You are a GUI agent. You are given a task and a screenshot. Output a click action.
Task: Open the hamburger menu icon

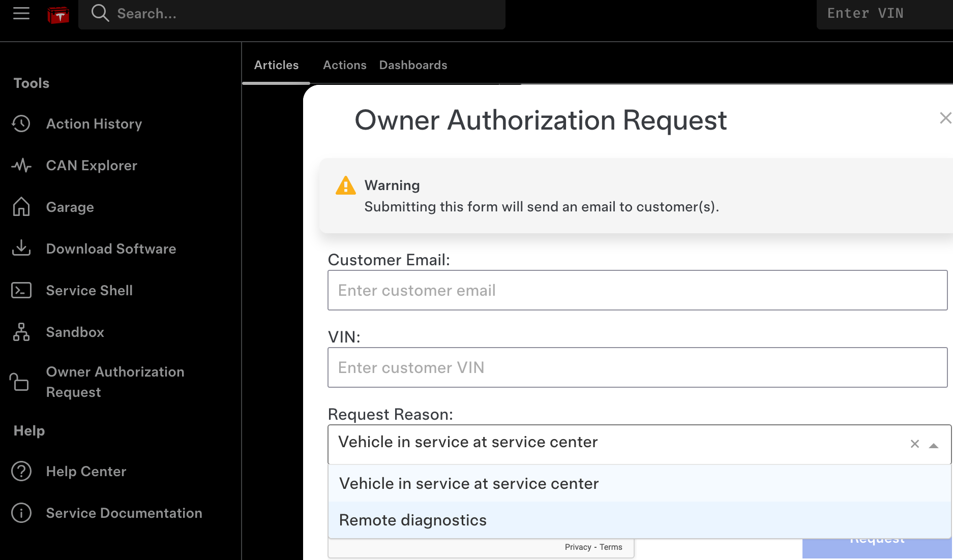pyautogui.click(x=21, y=14)
